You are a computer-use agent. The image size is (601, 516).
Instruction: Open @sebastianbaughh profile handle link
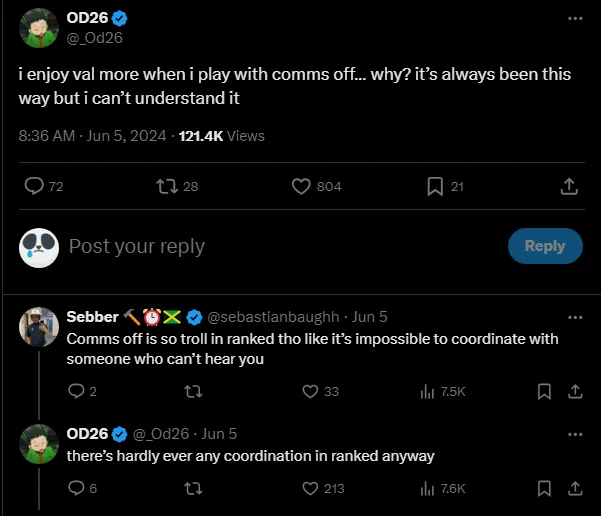(273, 317)
